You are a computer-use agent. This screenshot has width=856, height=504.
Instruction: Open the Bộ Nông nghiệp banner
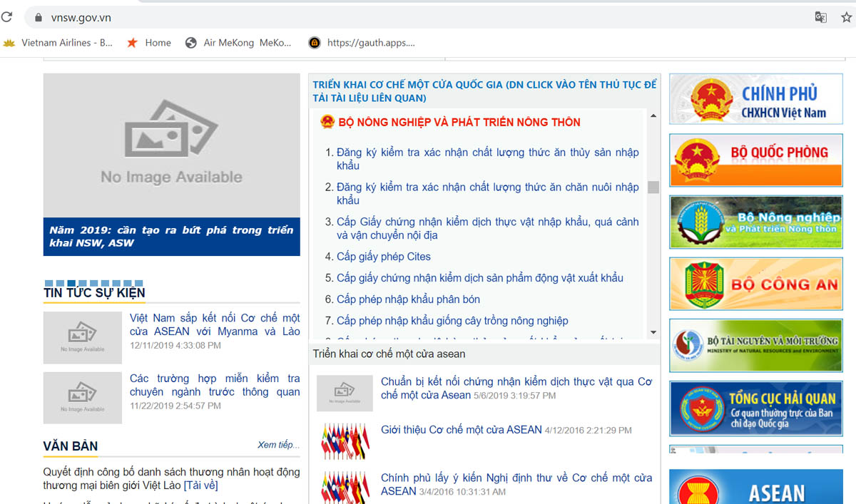click(756, 222)
